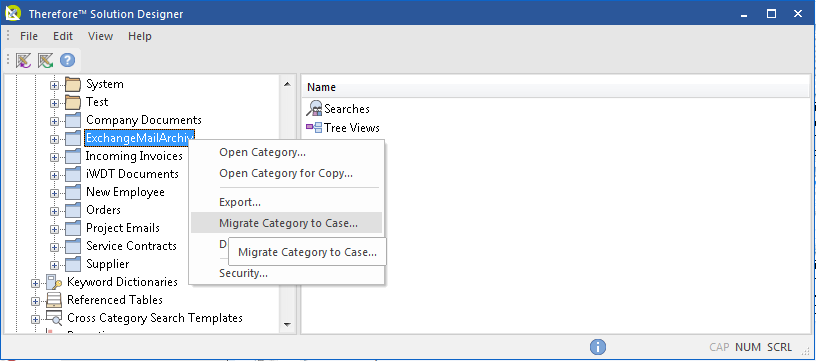Screen dimensions: 816x361
Task: Select the iWDT Documents tree label
Action: point(132,174)
